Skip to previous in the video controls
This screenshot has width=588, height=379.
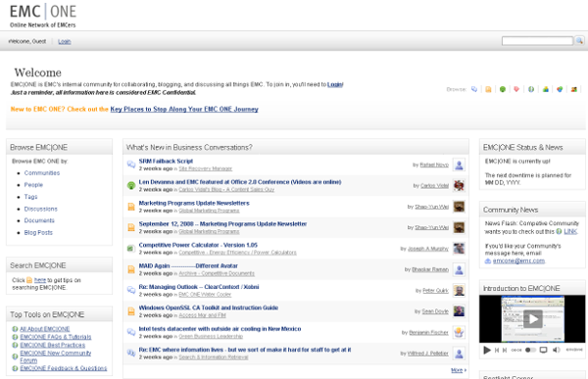coord(497,351)
